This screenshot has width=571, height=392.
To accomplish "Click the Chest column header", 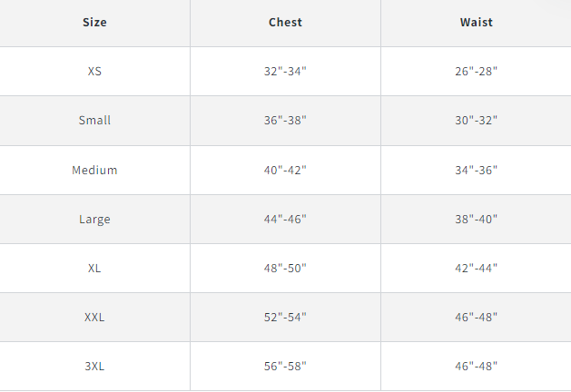I will [285, 22].
